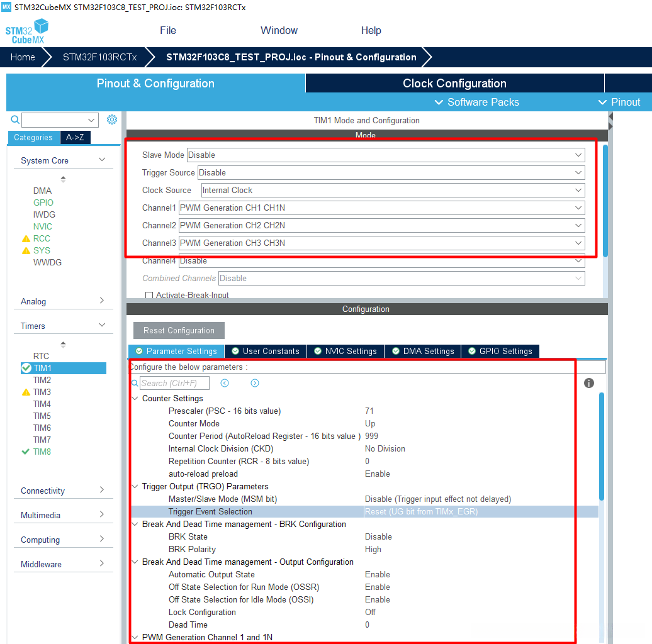Click the Counter Period value 999
Screen dimensions: 652x644
coord(371,436)
